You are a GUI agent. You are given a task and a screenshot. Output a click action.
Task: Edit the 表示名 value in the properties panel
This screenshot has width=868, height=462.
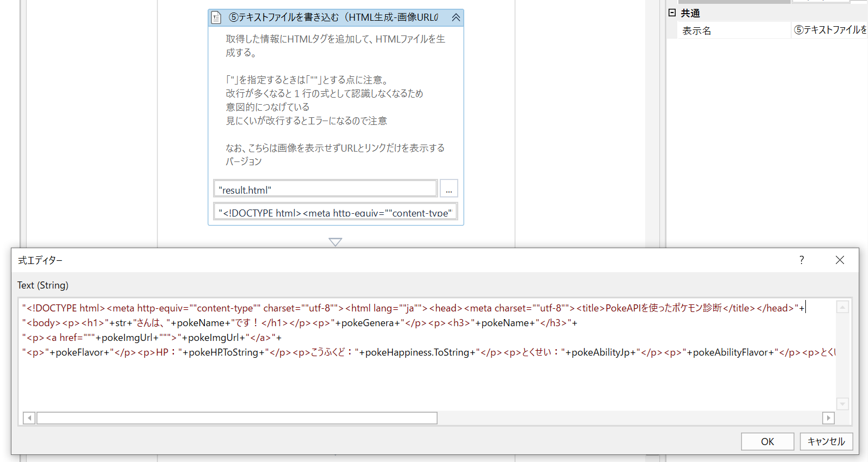(x=829, y=30)
